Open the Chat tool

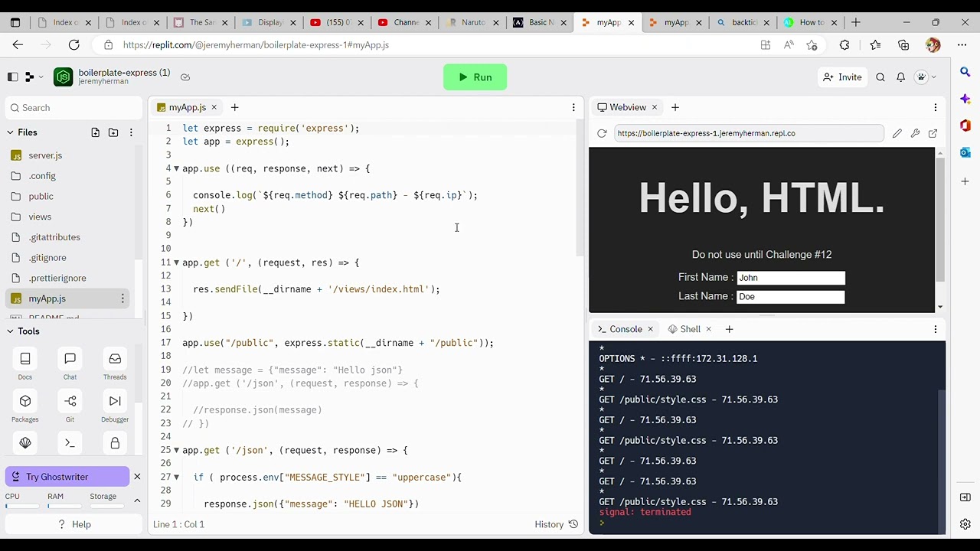[70, 365]
